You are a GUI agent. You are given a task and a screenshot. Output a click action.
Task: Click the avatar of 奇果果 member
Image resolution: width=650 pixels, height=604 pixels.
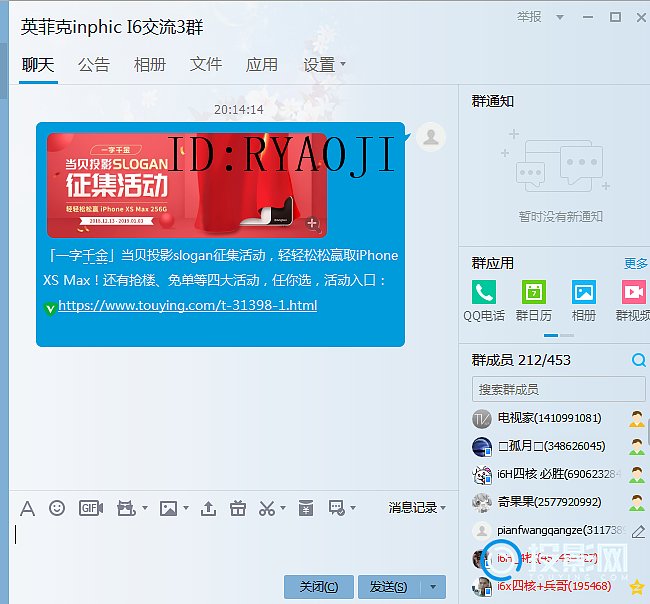[x=482, y=502]
